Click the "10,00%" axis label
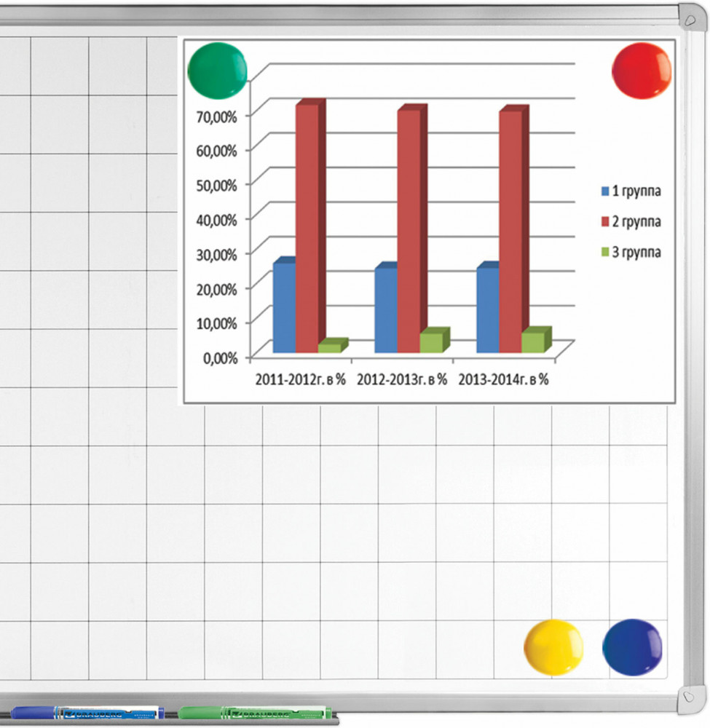Viewport: 710px width, 728px height. (x=216, y=324)
